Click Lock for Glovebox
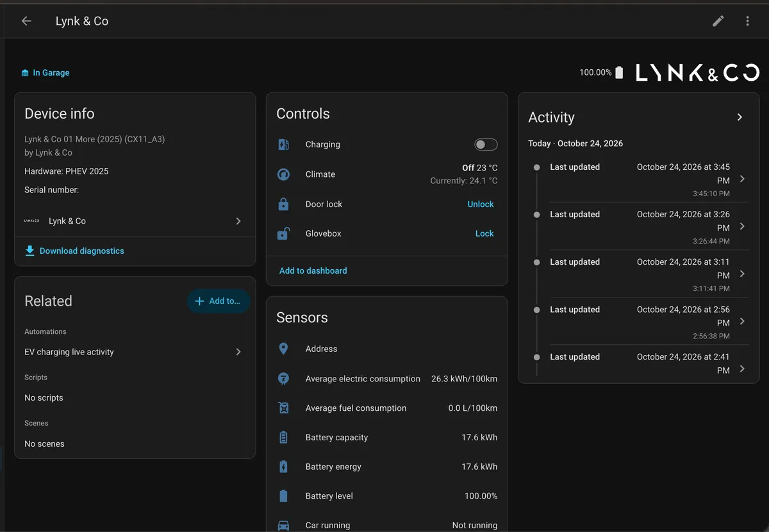The height and width of the screenshot is (532, 769). [x=484, y=234]
